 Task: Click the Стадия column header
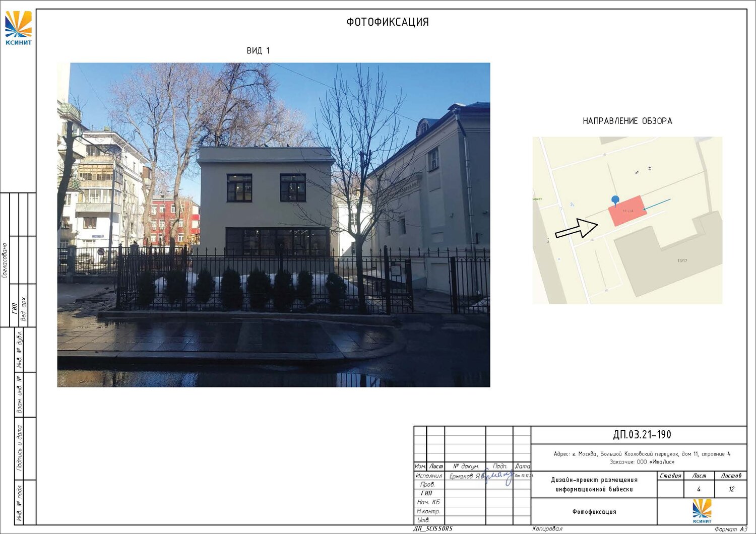pyautogui.click(x=670, y=476)
